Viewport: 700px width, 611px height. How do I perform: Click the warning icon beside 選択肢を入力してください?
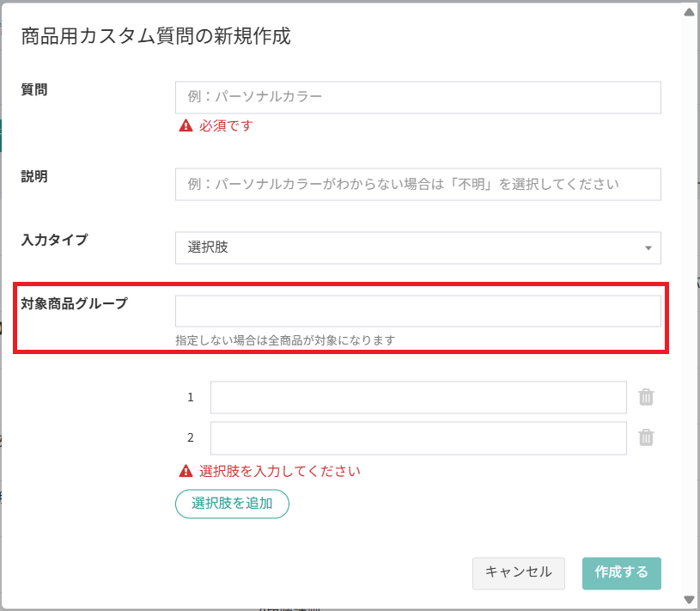186,471
